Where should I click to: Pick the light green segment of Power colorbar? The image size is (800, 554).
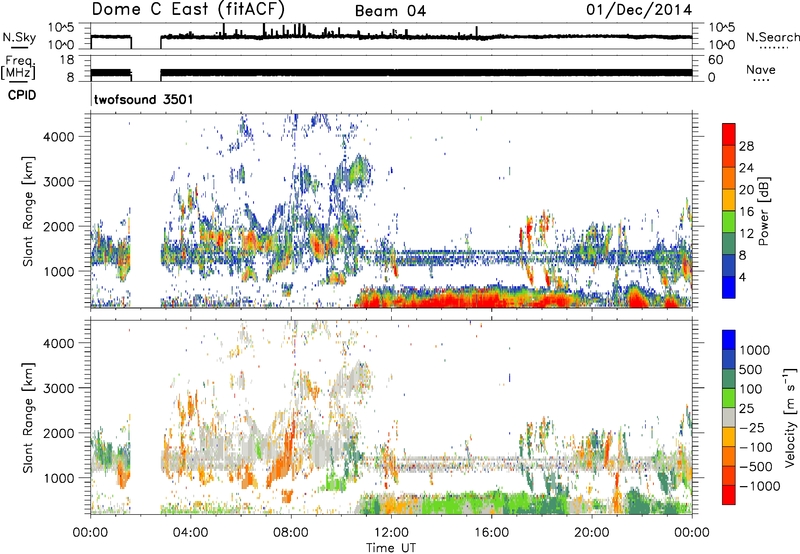729,222
